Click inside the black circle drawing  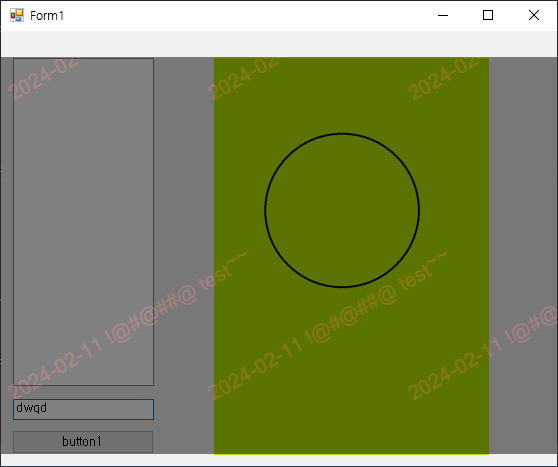click(342, 210)
